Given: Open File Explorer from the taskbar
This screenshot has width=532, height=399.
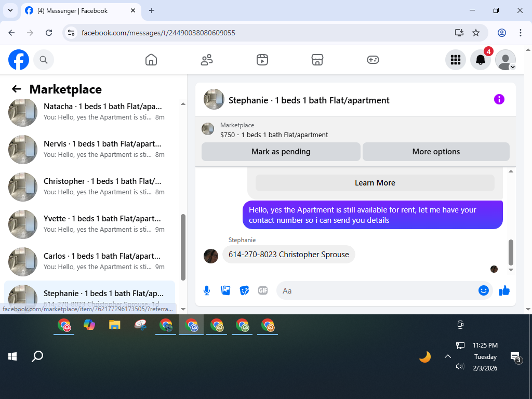Looking at the screenshot, I should pos(115,325).
